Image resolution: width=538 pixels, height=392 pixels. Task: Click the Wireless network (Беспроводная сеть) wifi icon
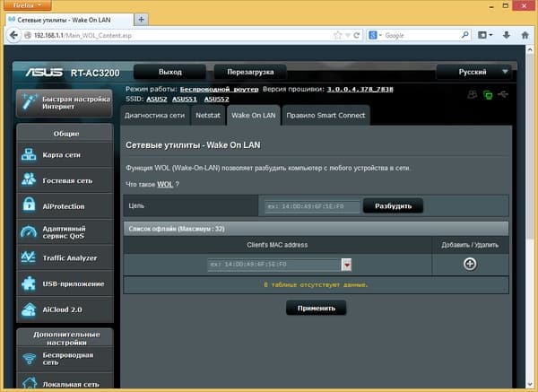coord(30,359)
